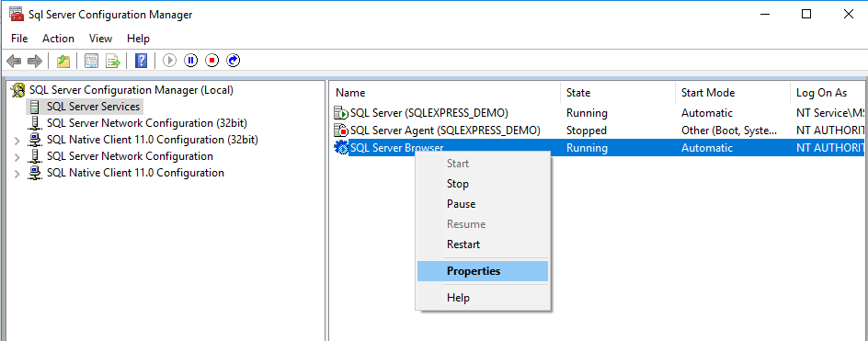This screenshot has width=868, height=341.
Task: Select SQL Server Network Configuration (32bit) tree item
Action: click(x=147, y=123)
